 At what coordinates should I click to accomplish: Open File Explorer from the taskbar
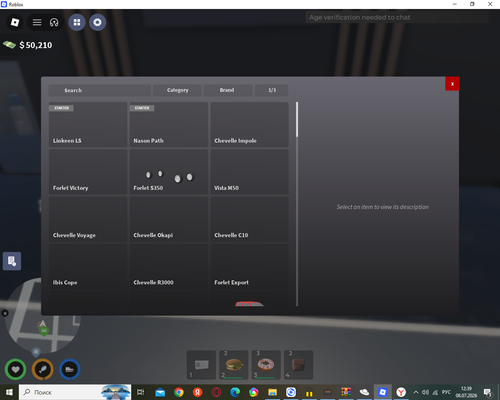[272, 392]
